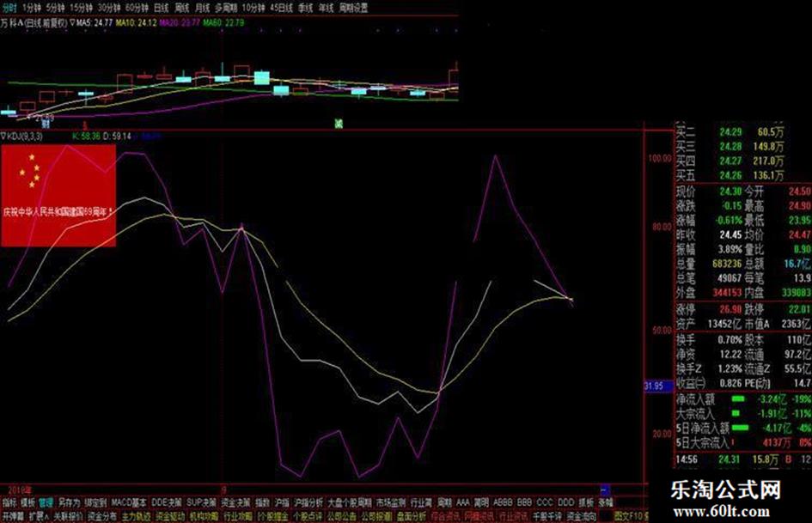This screenshot has height=523, width=812.
Task: Open the 行业攻略 tab
Action: [x=238, y=516]
